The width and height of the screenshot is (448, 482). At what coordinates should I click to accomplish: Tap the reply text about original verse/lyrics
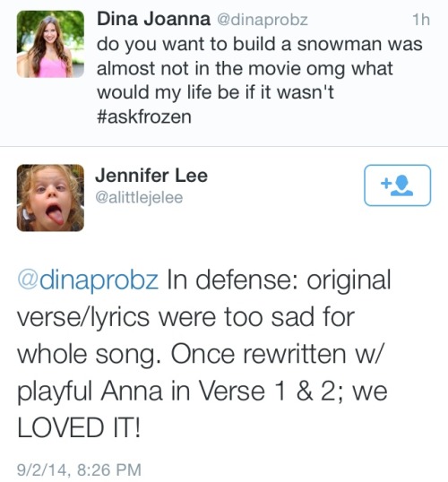point(204,354)
